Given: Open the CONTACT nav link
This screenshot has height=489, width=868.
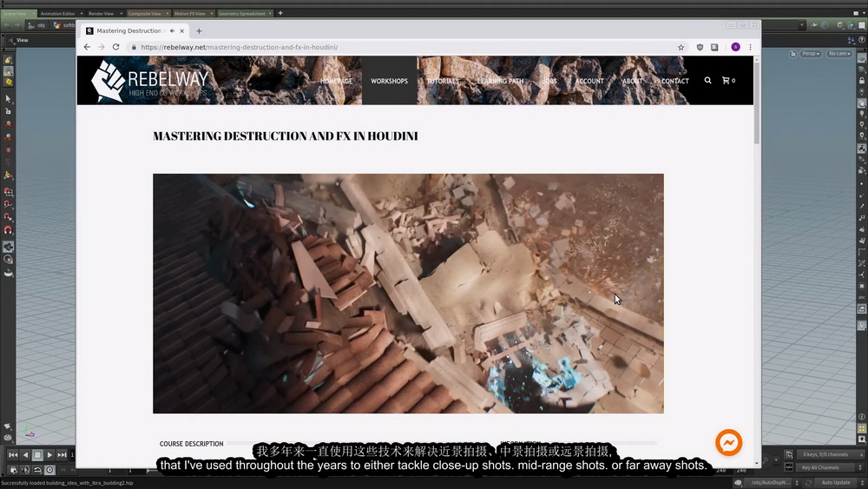Looking at the screenshot, I should coord(674,81).
